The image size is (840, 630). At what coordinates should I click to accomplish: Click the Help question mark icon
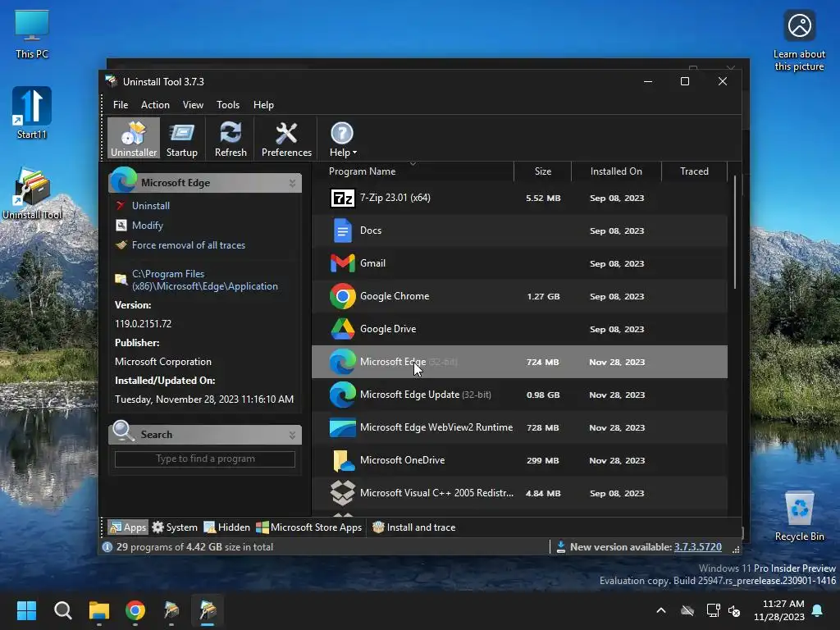pos(341,133)
